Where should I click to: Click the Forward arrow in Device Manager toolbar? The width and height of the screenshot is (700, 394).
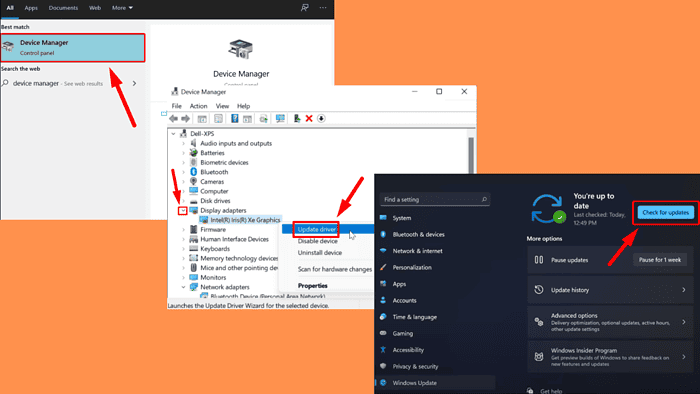pos(185,119)
